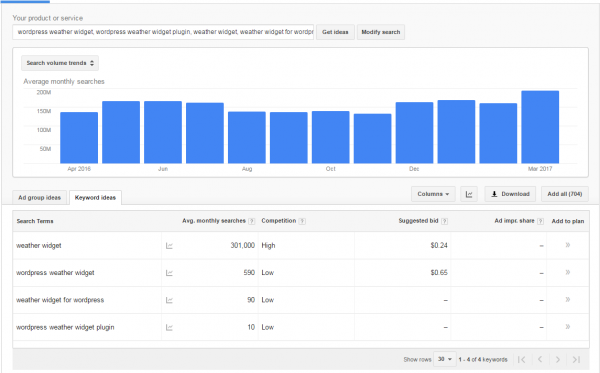Select the Oct bar in chart

[331, 137]
